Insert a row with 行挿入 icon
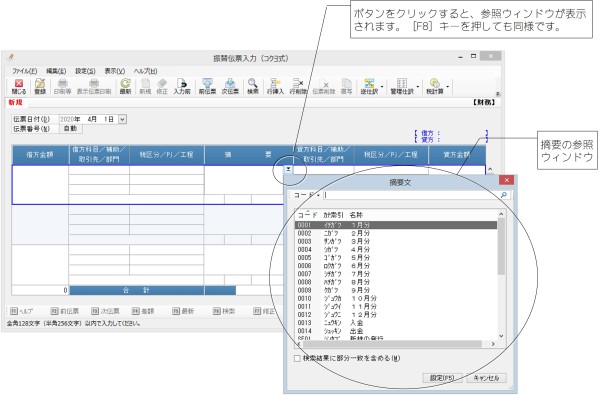 [275, 87]
